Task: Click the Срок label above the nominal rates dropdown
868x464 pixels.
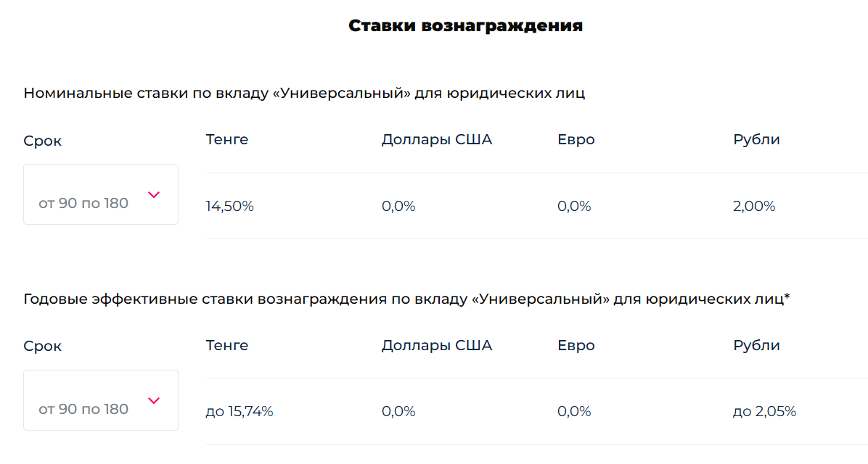Action: (43, 141)
